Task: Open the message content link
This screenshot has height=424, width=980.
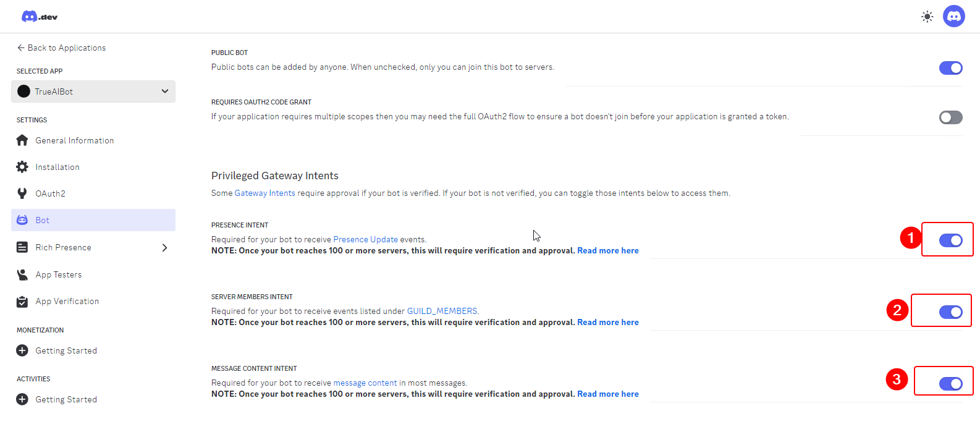Action: coord(365,383)
